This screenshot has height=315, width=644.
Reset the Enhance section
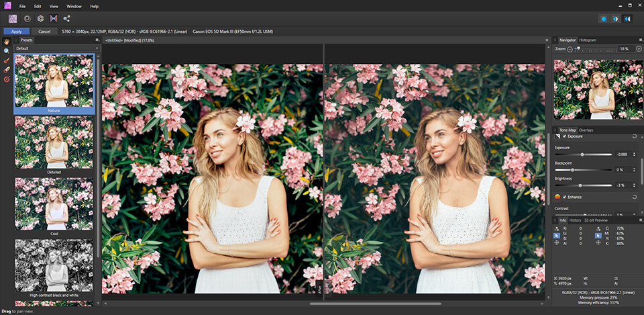pos(635,197)
